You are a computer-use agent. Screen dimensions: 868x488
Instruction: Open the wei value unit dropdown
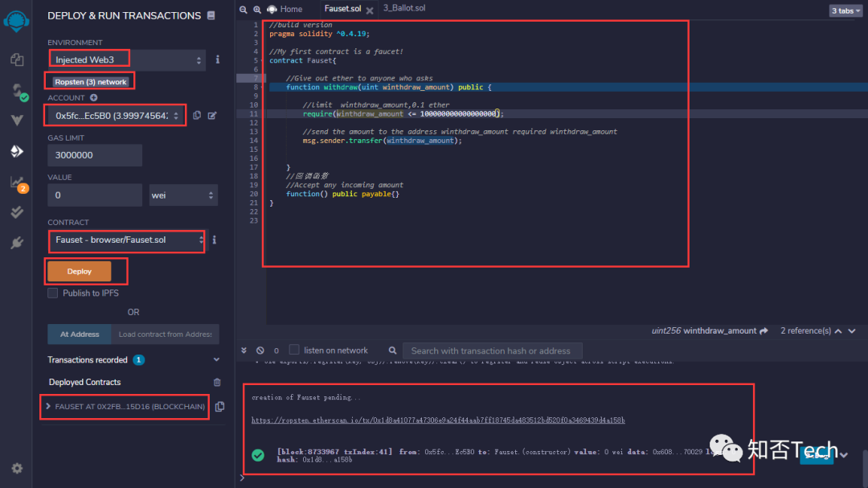(183, 195)
